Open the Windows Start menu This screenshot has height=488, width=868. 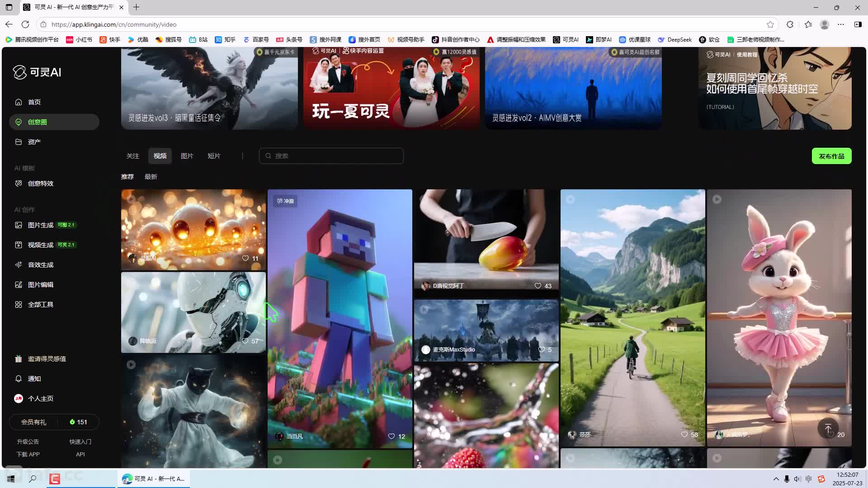point(11,479)
